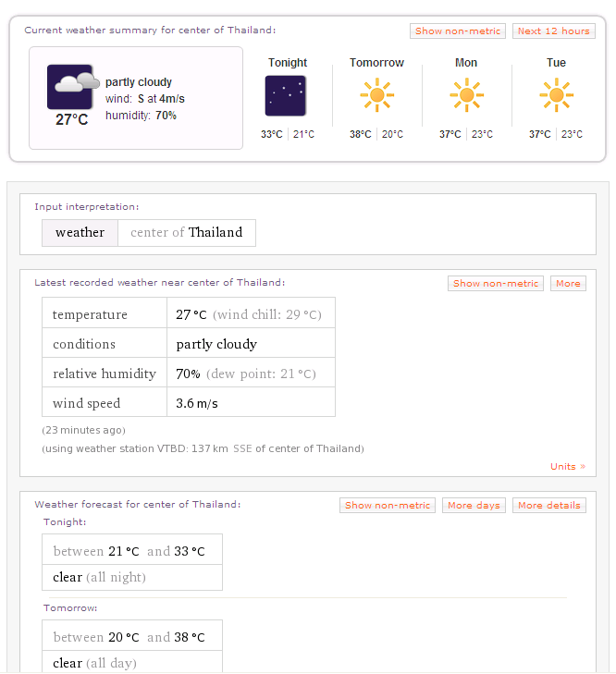This screenshot has height=674, width=616.
Task: Toggle Show non-metric in the weather forecast
Action: tap(388, 506)
